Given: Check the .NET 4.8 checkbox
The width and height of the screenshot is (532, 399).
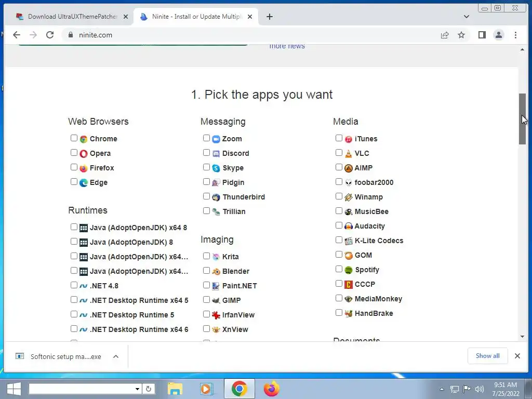Looking at the screenshot, I should coord(74,285).
